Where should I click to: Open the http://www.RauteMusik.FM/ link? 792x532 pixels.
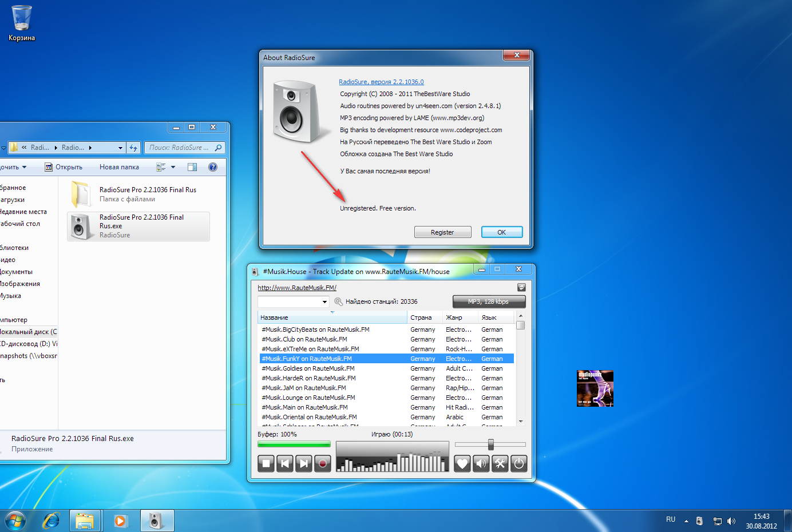[x=297, y=288]
